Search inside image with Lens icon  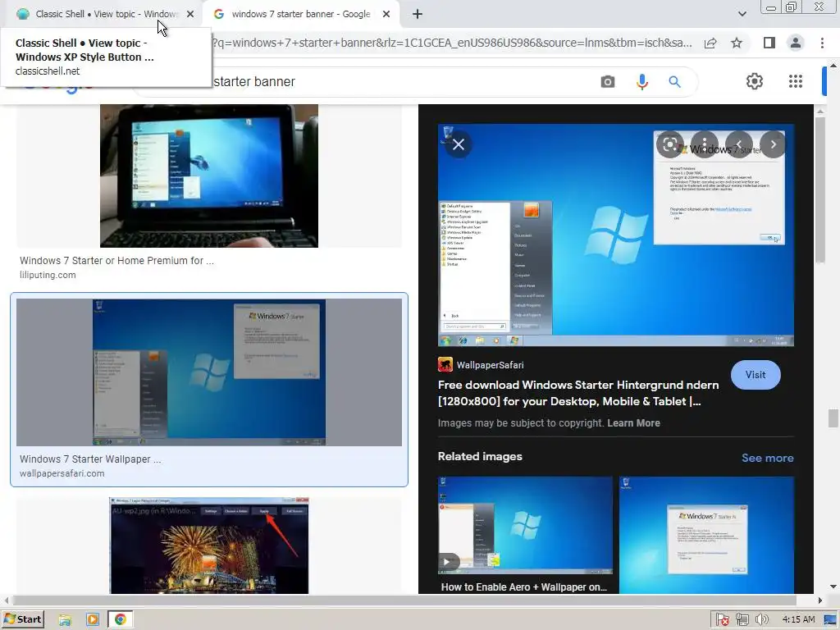669,144
